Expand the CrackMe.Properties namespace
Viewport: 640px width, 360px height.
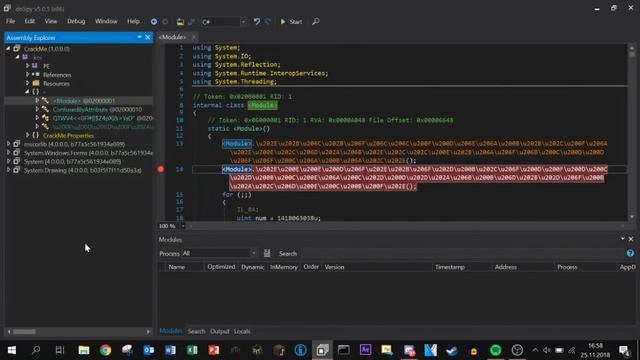(28, 135)
